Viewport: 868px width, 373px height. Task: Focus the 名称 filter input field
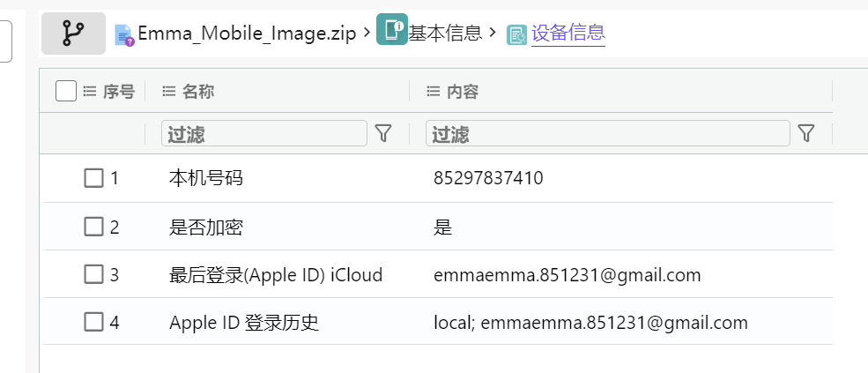coord(264,133)
